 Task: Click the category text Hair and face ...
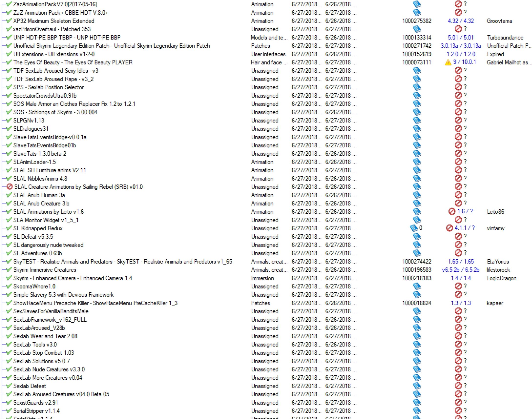(x=269, y=62)
